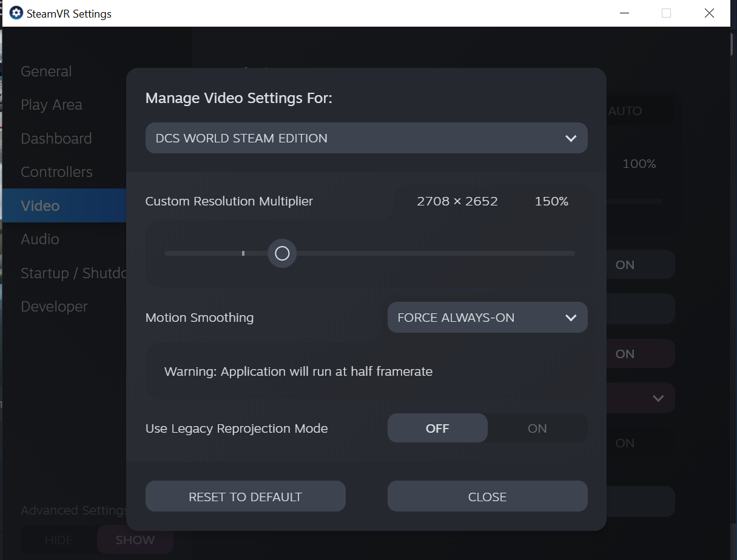
Task: Click the chevron on the application selector dropdown
Action: (x=570, y=138)
